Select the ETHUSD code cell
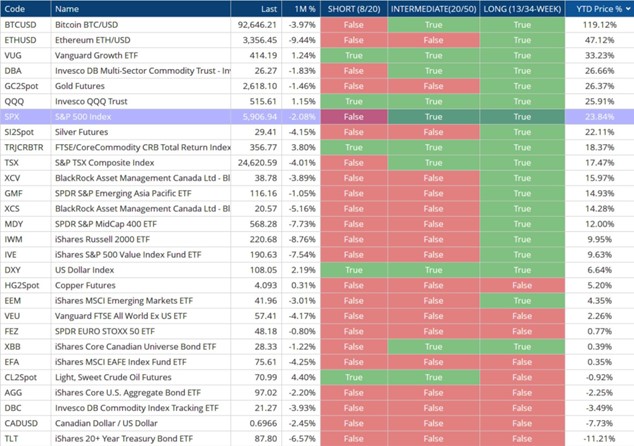Viewport: 634px width, 446px height. pyautogui.click(x=25, y=40)
